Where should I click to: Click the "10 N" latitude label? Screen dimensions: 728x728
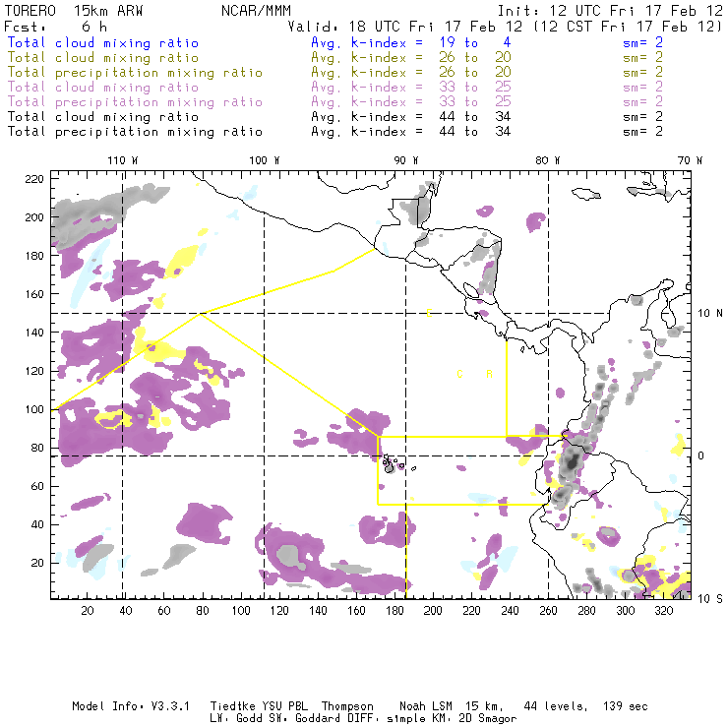(x=710, y=314)
